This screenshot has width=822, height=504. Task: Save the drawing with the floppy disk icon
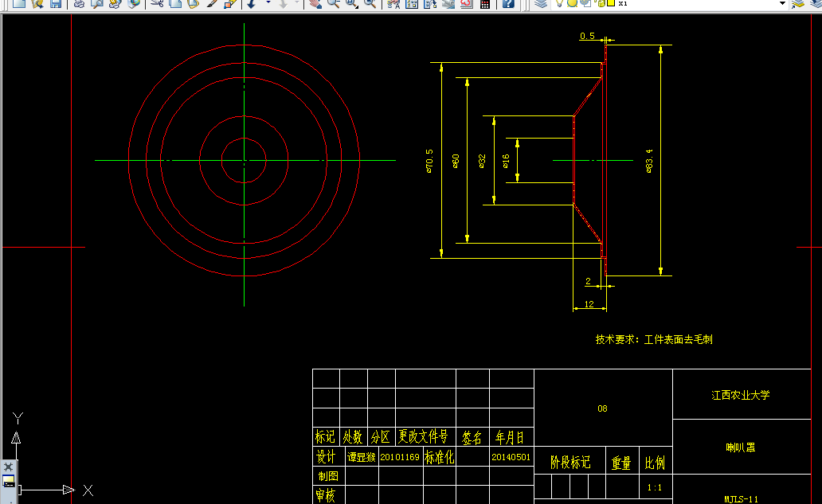tap(56, 4)
